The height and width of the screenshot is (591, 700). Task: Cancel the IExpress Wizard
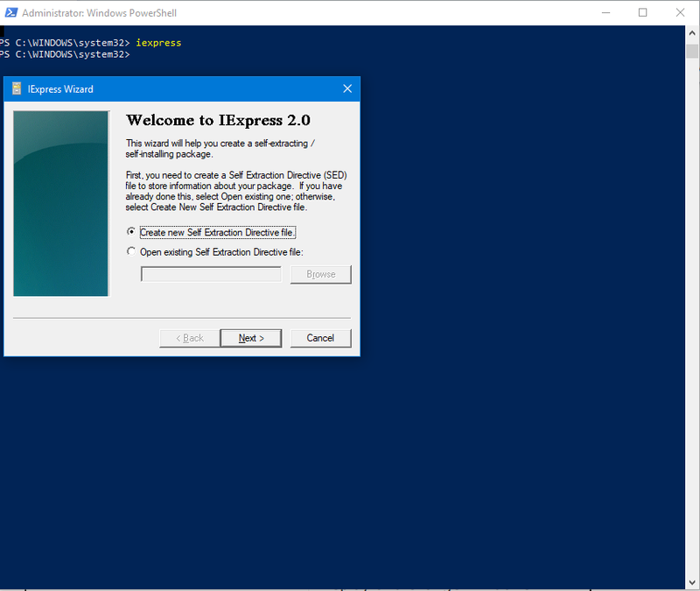tap(320, 337)
